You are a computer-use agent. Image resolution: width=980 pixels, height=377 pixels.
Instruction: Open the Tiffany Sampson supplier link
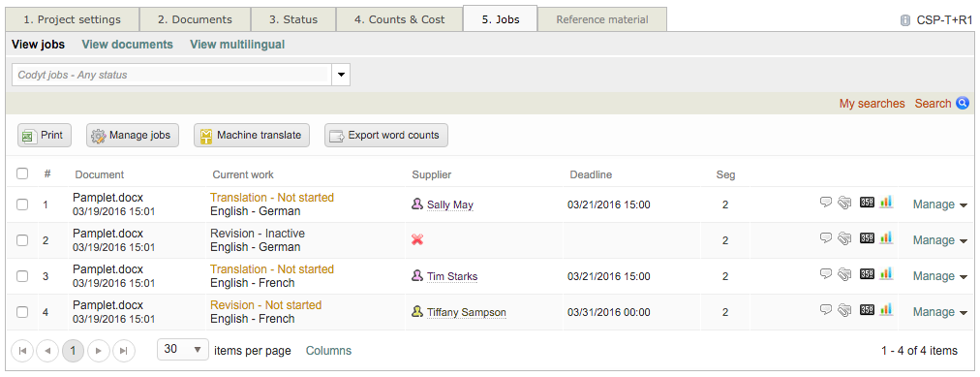[466, 313]
